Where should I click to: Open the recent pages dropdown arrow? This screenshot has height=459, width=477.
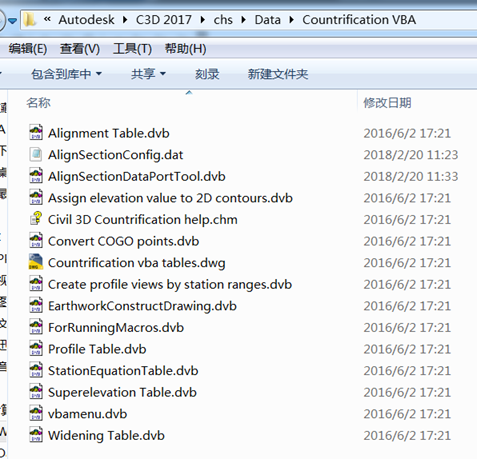[12, 21]
